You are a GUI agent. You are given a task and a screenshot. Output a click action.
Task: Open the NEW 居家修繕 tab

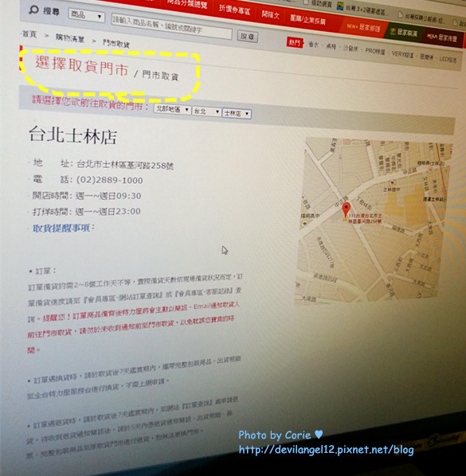364,27
